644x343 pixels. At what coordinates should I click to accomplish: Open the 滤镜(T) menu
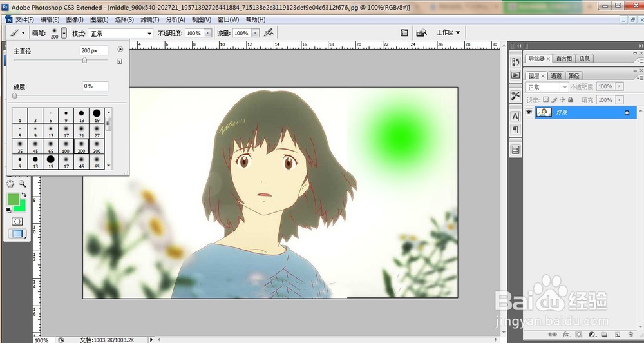[x=150, y=19]
